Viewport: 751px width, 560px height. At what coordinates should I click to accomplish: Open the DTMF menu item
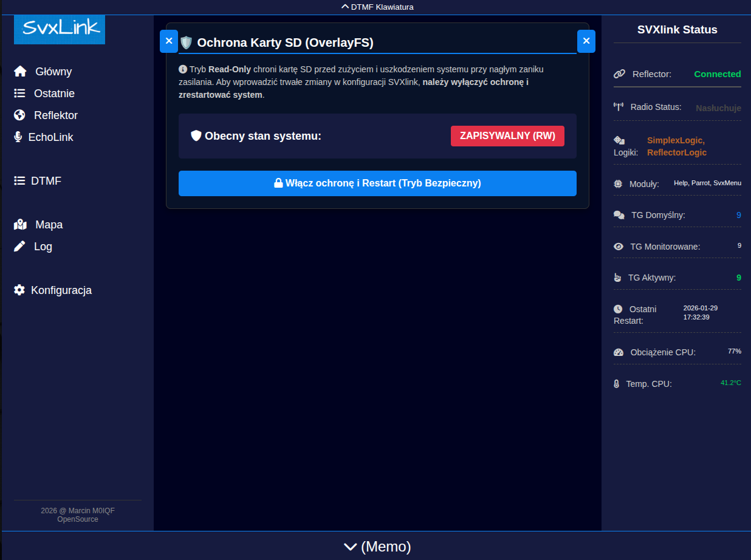[46, 181]
